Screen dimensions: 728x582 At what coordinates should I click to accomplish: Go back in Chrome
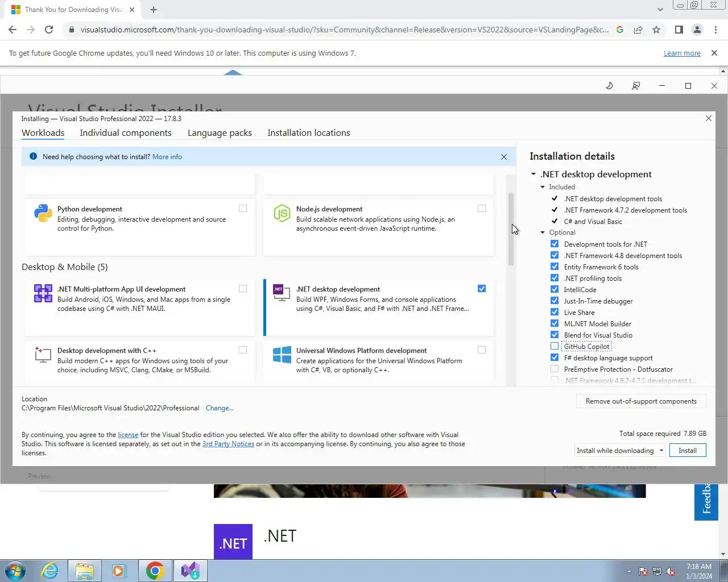pyautogui.click(x=13, y=30)
